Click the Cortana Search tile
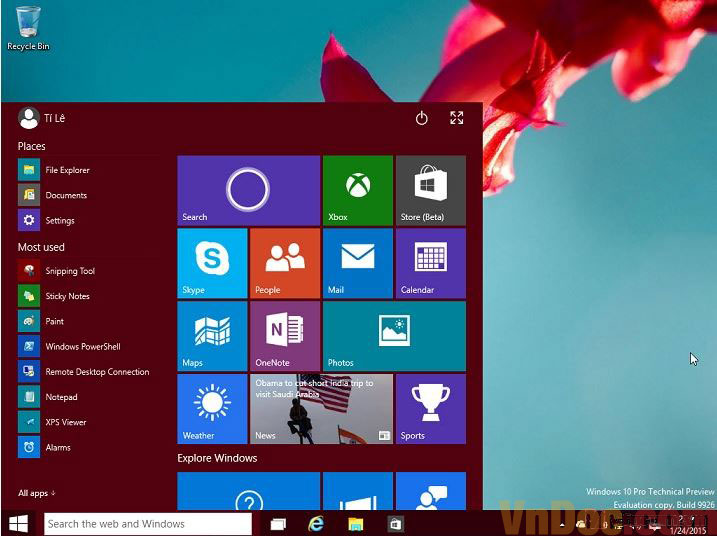The height and width of the screenshot is (536, 717). 249,191
